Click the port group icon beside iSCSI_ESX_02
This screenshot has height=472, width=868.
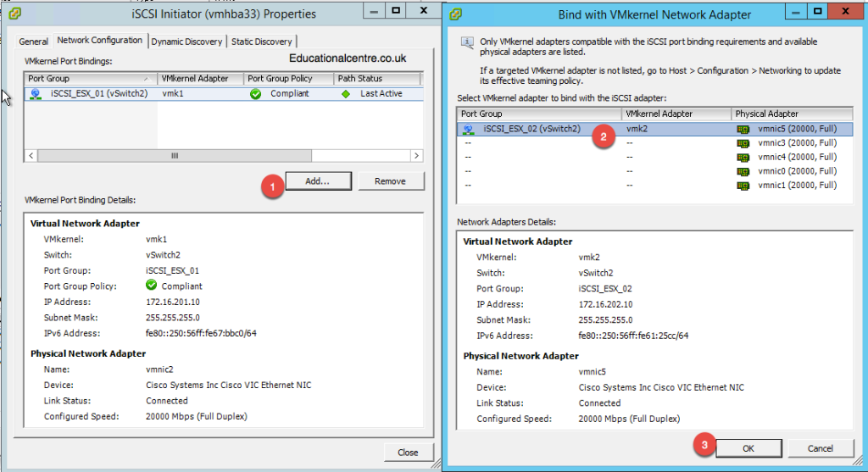468,129
